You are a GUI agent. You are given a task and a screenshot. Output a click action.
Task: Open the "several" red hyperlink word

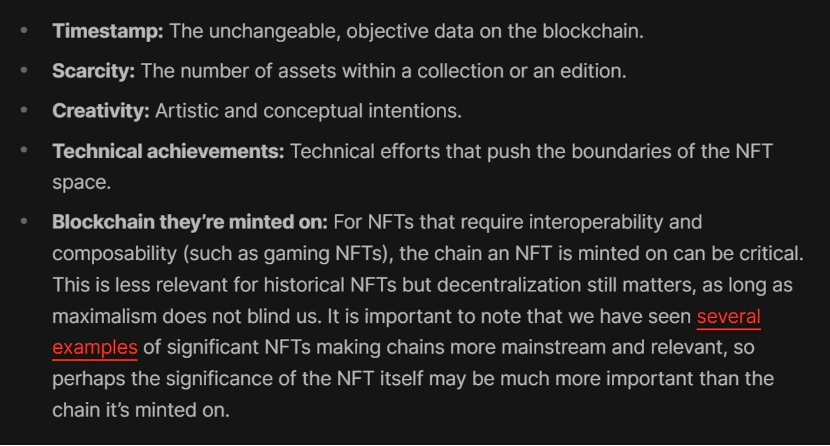coord(728,317)
